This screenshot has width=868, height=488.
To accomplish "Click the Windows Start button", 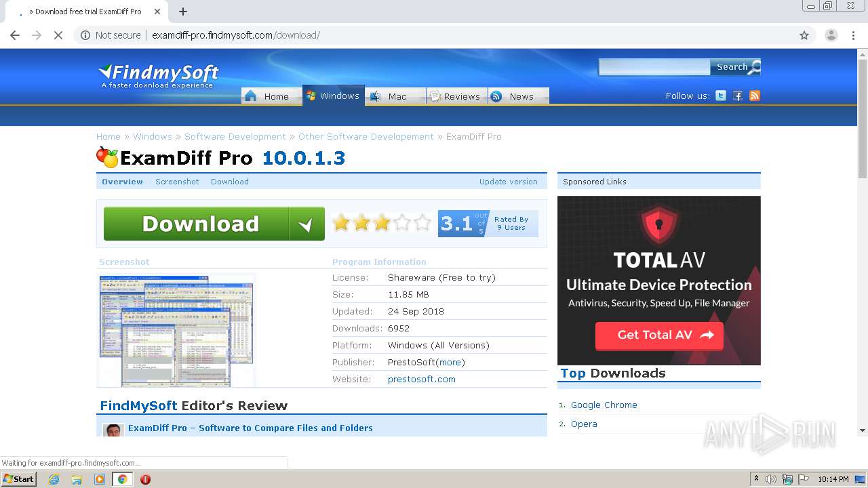I will (18, 479).
